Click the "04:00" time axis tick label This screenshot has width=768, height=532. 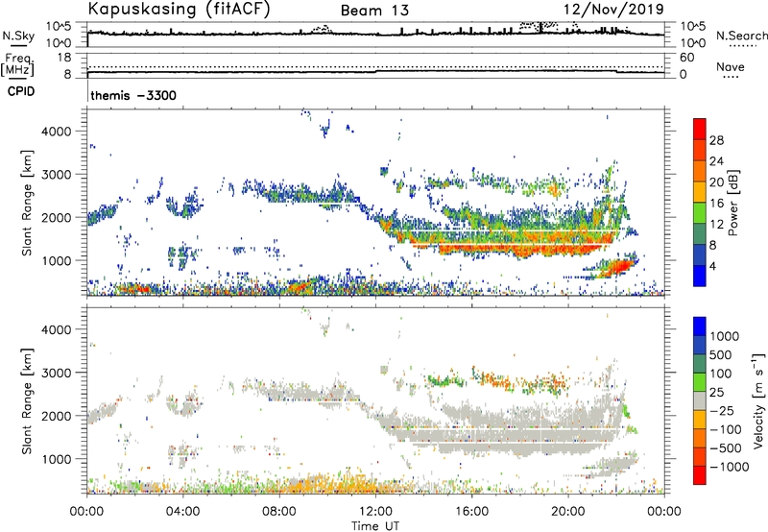[183, 512]
